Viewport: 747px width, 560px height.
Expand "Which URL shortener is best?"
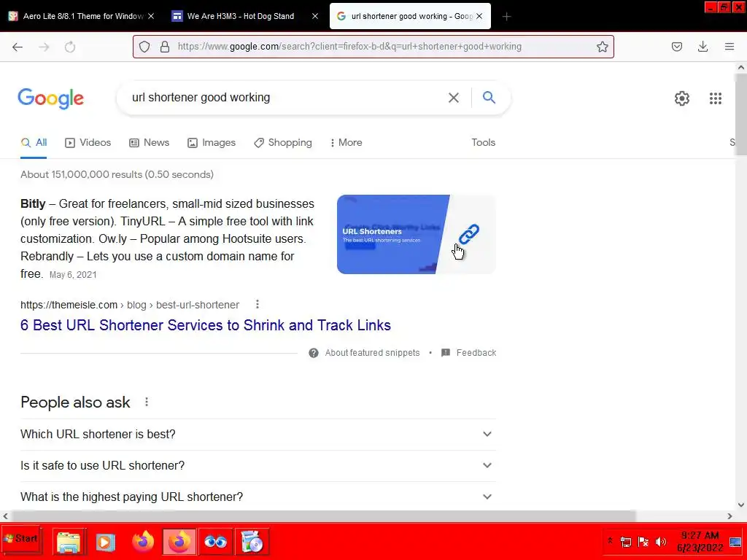pyautogui.click(x=258, y=435)
